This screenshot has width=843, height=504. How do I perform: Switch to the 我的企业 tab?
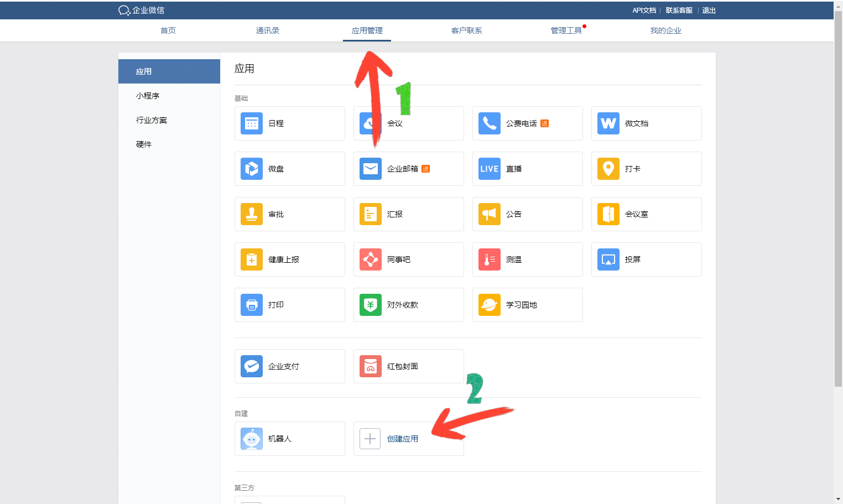coord(666,30)
